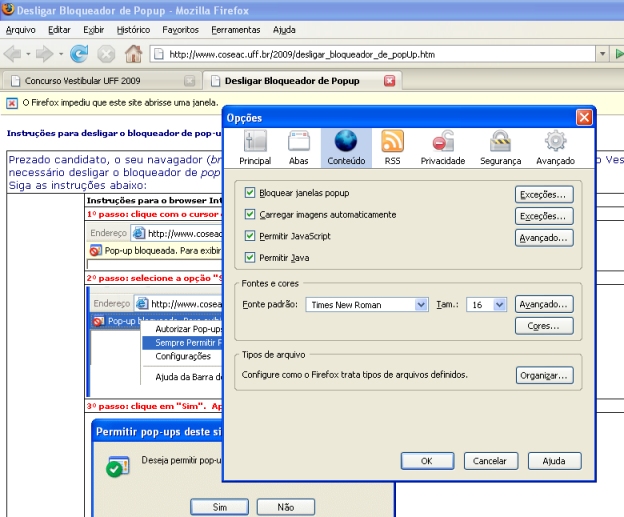Open the Avançado gear pane
This screenshot has width=624, height=517.
[x=556, y=148]
